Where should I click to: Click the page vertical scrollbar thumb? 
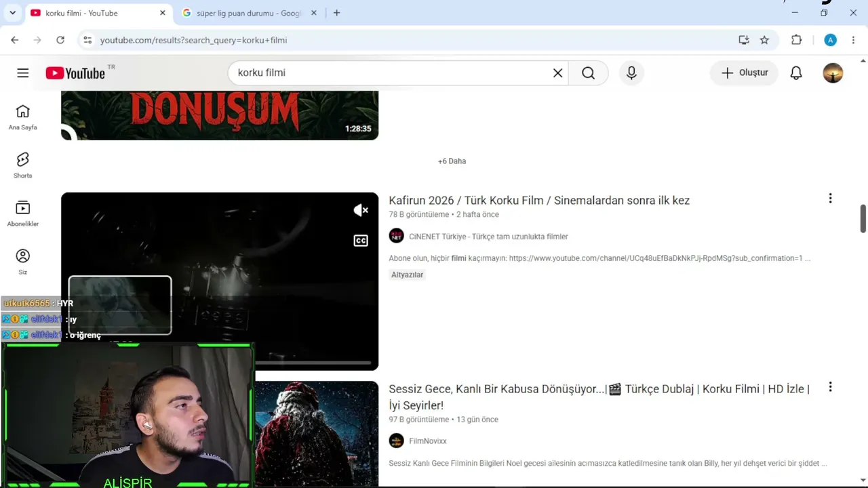pyautogui.click(x=863, y=218)
